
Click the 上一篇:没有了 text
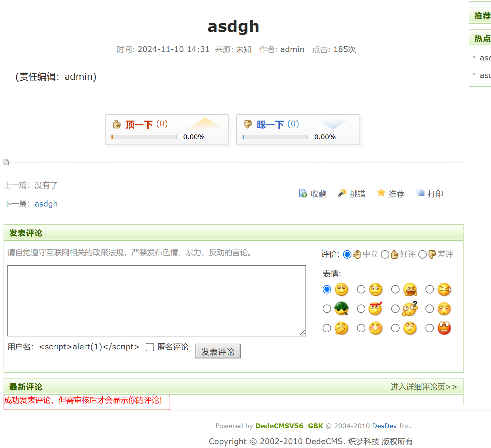[x=31, y=185]
